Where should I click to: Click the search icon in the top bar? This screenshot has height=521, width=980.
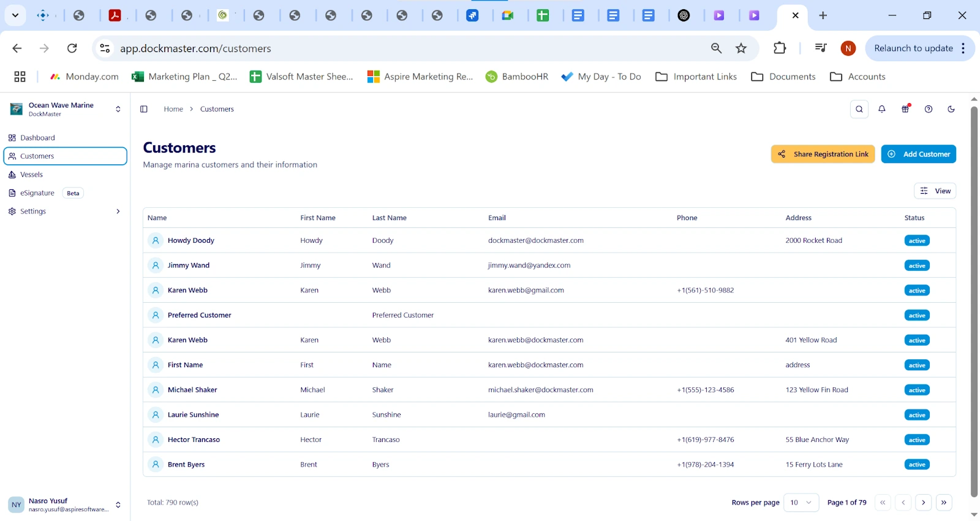pyautogui.click(x=859, y=109)
